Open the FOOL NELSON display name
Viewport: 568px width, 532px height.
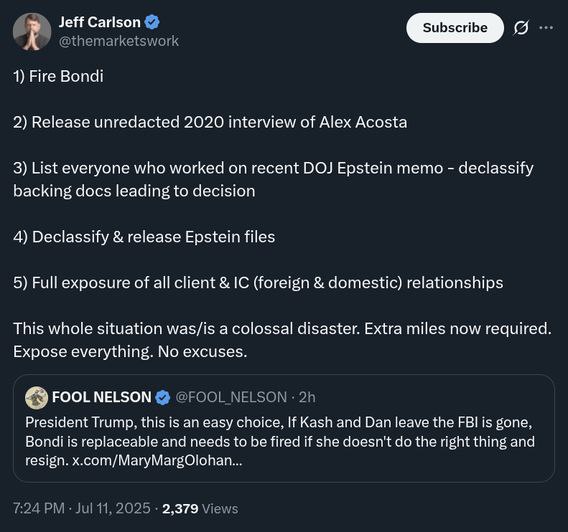coord(101,397)
